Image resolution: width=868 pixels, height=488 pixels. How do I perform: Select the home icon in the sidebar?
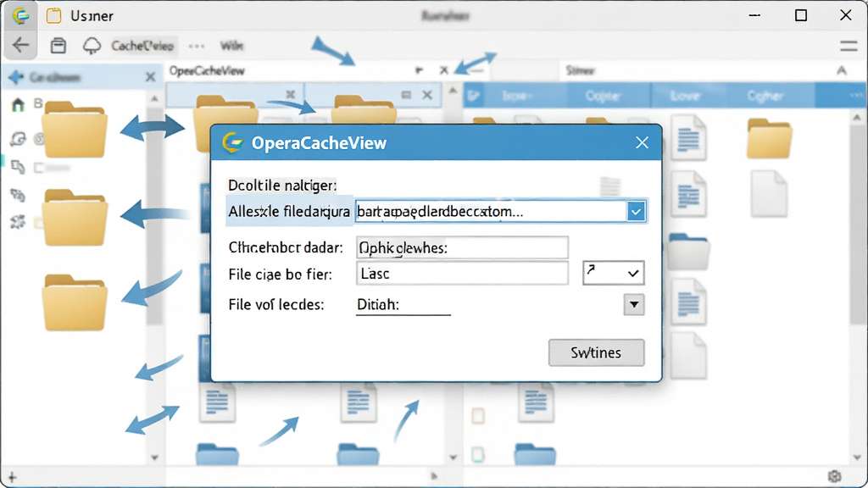coord(18,104)
